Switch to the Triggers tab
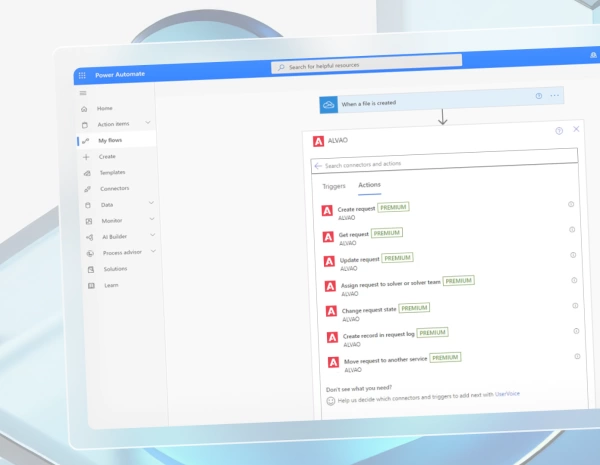Screen dimensions: 600x465 click(x=333, y=186)
